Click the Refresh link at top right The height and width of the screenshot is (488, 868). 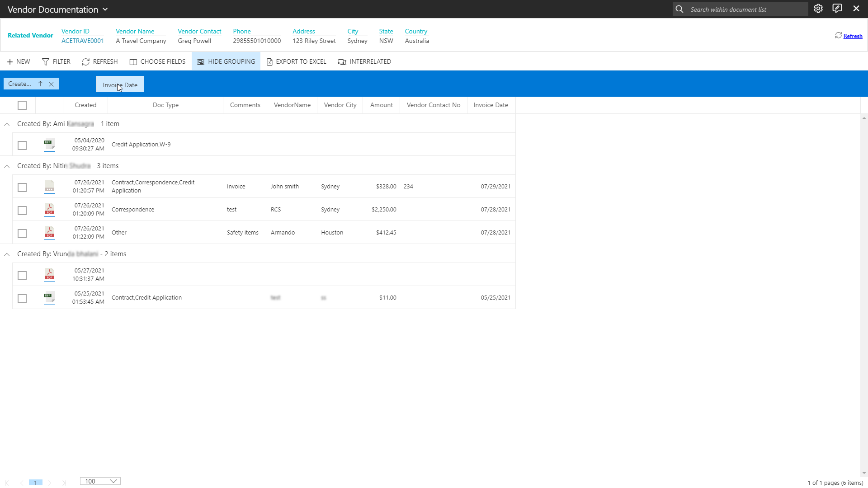tap(853, 36)
